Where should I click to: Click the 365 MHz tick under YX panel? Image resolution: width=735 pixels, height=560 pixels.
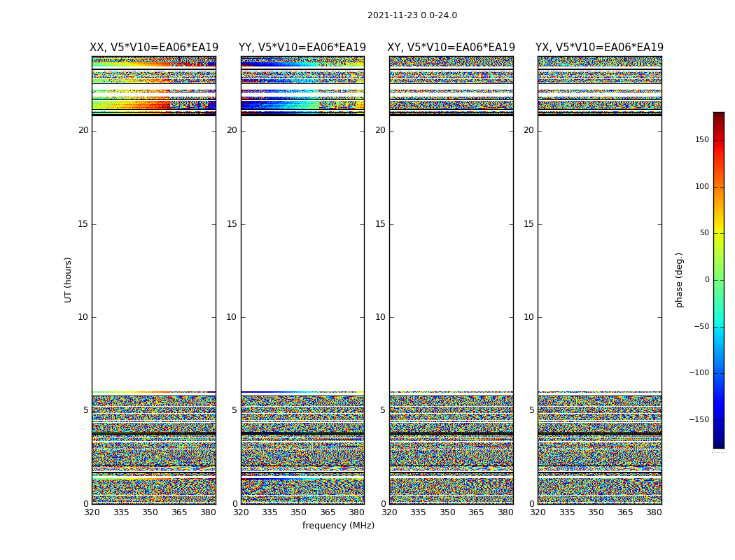pyautogui.click(x=625, y=512)
